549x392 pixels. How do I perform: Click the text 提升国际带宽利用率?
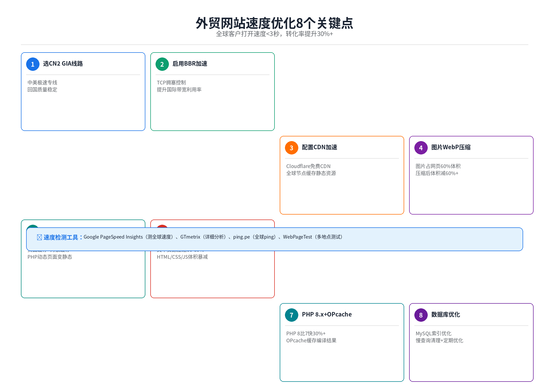pyautogui.click(x=179, y=90)
